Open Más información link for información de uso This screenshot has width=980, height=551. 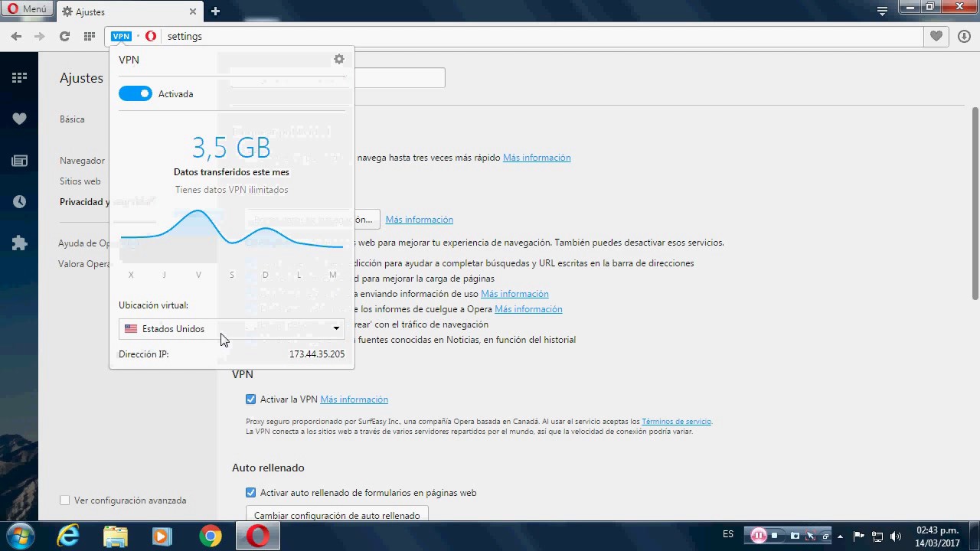click(514, 294)
